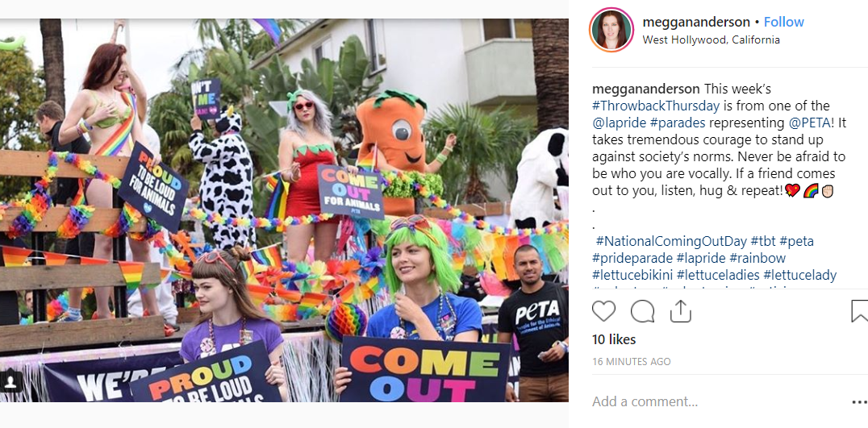
Task: Share the post using the share icon
Action: [x=680, y=311]
